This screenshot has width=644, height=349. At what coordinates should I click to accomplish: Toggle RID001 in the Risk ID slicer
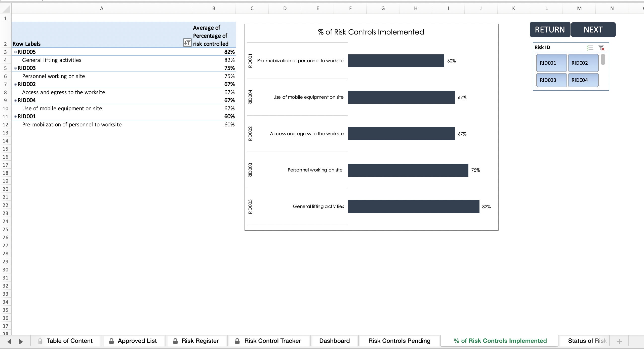(x=551, y=63)
